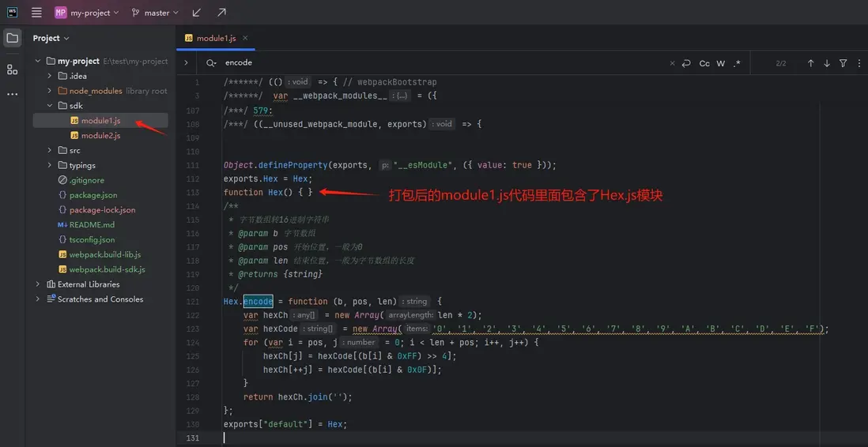Click 'function Hex() { }' code line
Viewport: 868px width, 447px height.
(269, 192)
